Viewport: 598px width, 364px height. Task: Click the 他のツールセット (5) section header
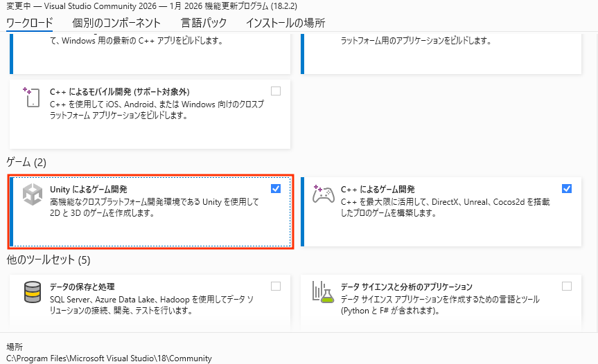point(49,260)
